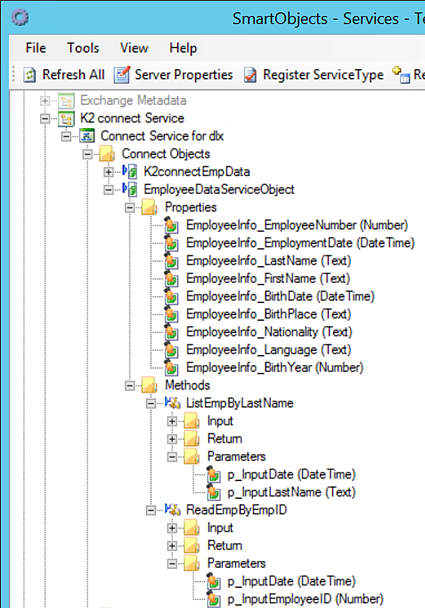Select the K2 connect Service label
The image size is (425, 608).
click(x=132, y=118)
